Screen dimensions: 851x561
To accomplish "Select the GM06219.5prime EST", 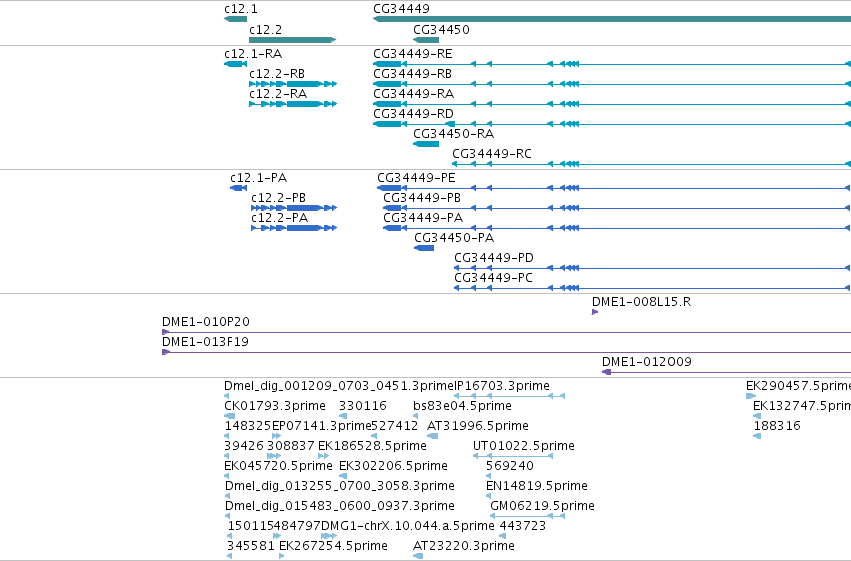I will point(528,516).
